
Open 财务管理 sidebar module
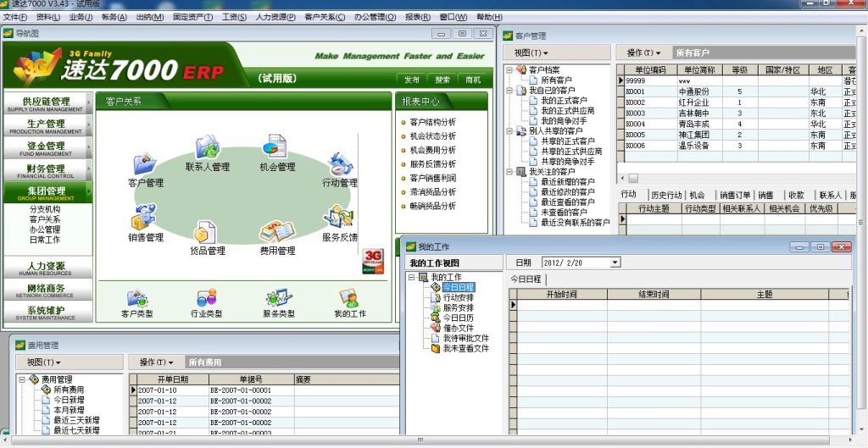pyautogui.click(x=46, y=170)
